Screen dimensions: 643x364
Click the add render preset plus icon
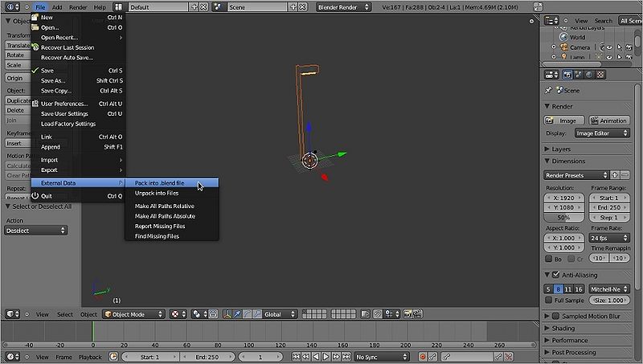(x=615, y=175)
